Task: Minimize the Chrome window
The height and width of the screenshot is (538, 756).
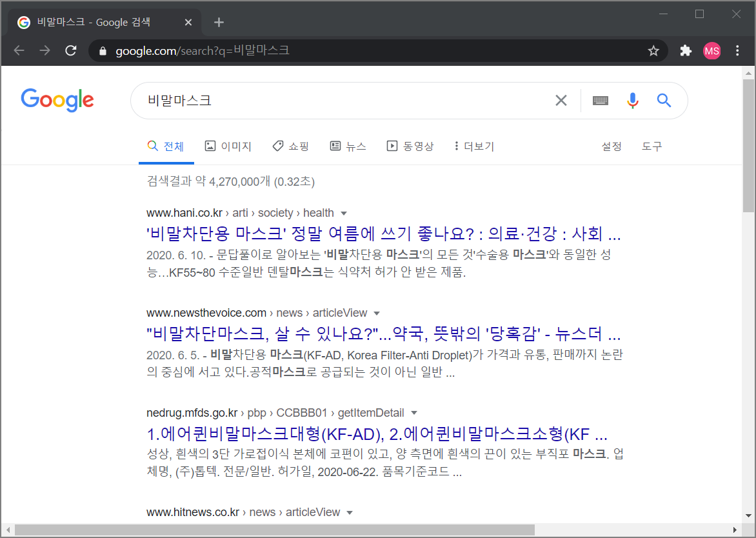Action: click(663, 14)
